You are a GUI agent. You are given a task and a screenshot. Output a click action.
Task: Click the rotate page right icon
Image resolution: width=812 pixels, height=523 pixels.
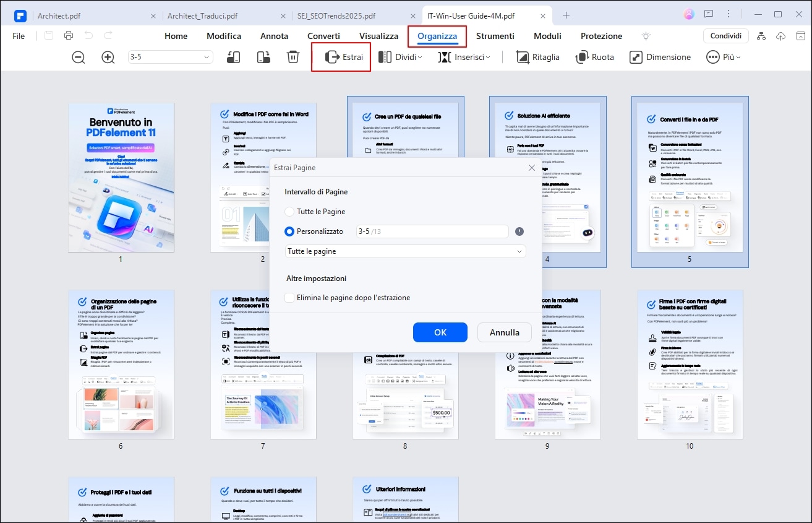coord(263,57)
